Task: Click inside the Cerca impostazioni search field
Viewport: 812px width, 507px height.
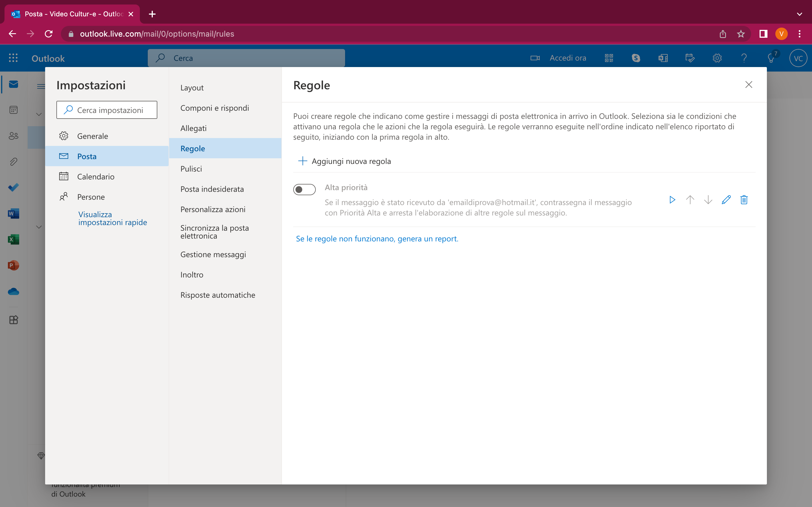Action: (x=107, y=110)
